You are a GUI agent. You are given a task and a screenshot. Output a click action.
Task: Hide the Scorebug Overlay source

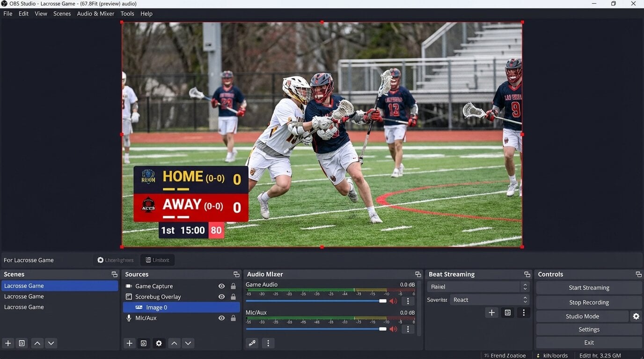click(221, 296)
